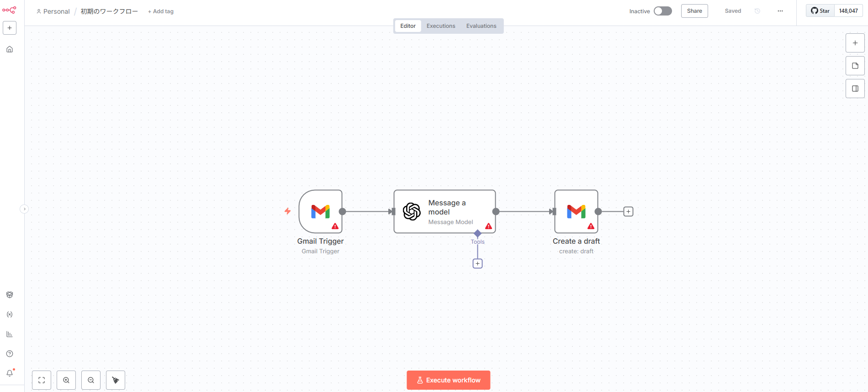Image resolution: width=868 pixels, height=392 pixels.
Task: Open the notifications bell icon
Action: click(10, 373)
